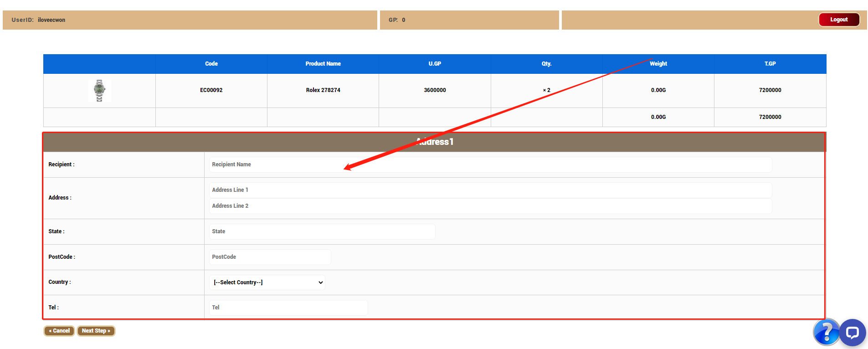The height and width of the screenshot is (349, 868).
Task: Proceed with the Next Step button
Action: [x=96, y=331]
